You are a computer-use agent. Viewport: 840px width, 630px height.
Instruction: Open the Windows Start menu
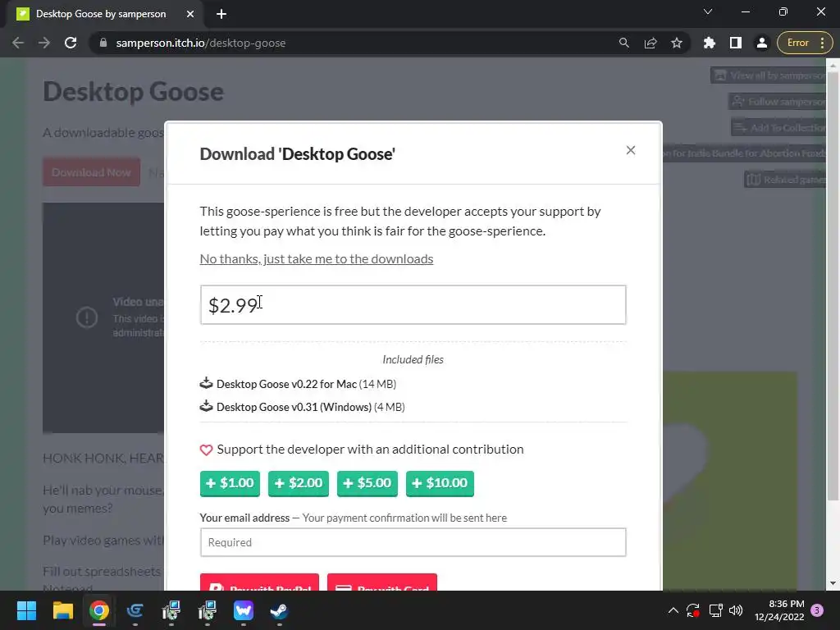pos(26,610)
